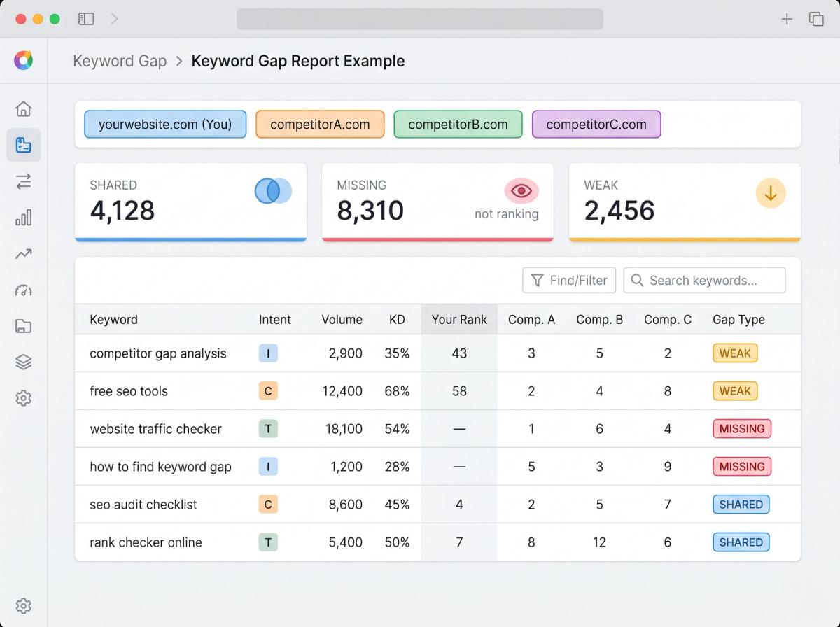This screenshot has height=627, width=840.
Task: Click the Keyword Gap Report Example title
Action: (x=298, y=61)
